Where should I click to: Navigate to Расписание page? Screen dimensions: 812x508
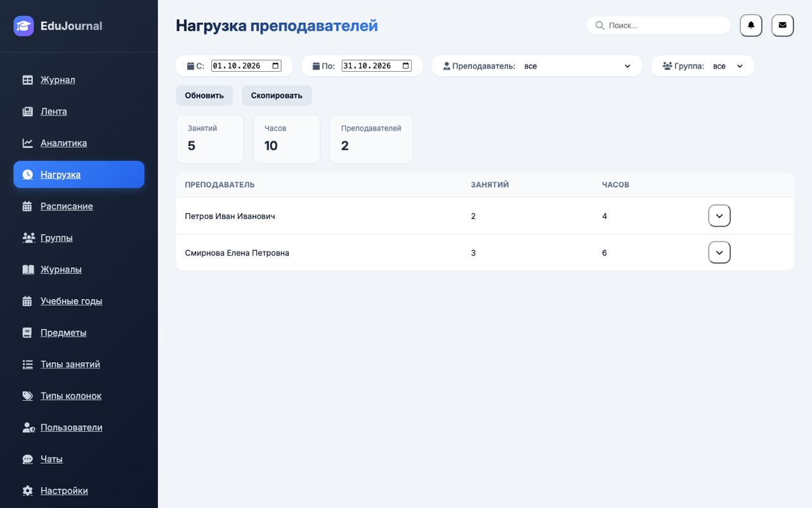79,206
